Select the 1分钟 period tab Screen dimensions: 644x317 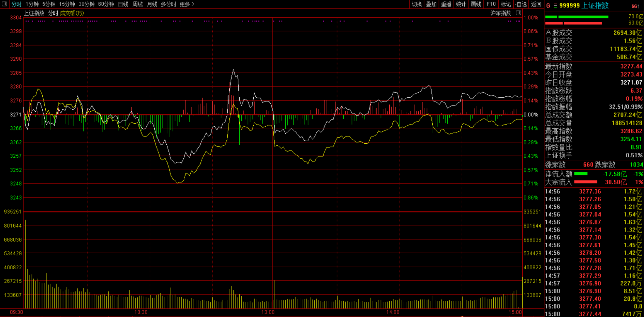[x=32, y=4]
